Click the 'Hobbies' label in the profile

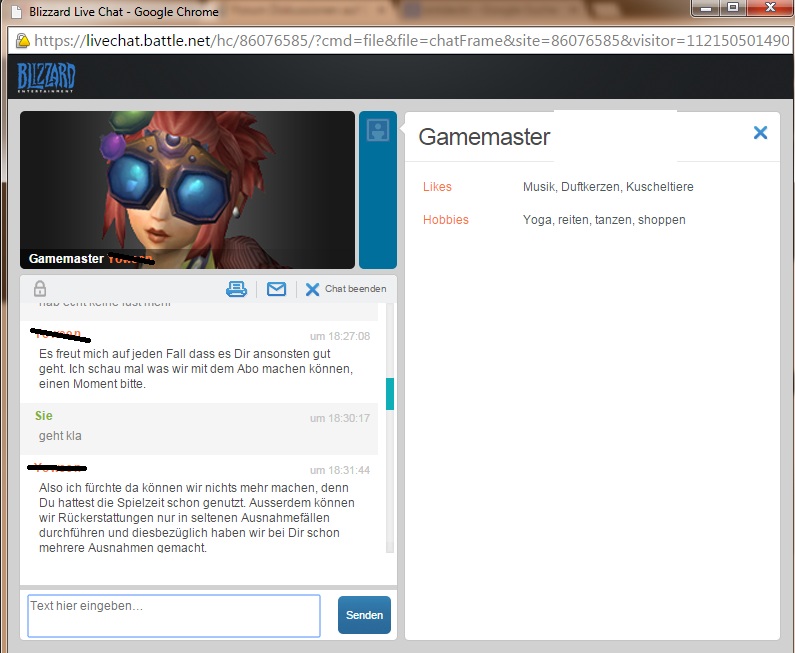[x=446, y=220]
